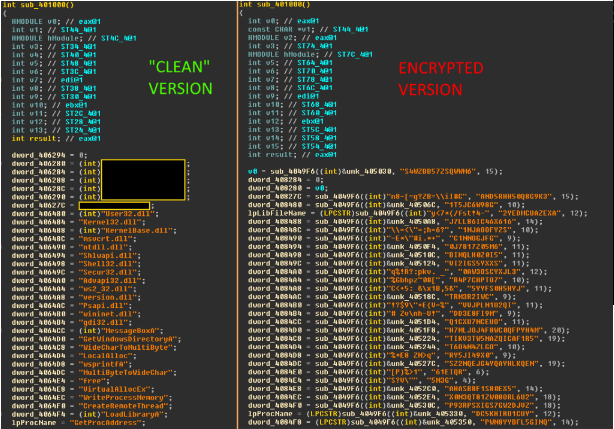Select "int v10; // ebx@1" in clean pane

coord(49,105)
